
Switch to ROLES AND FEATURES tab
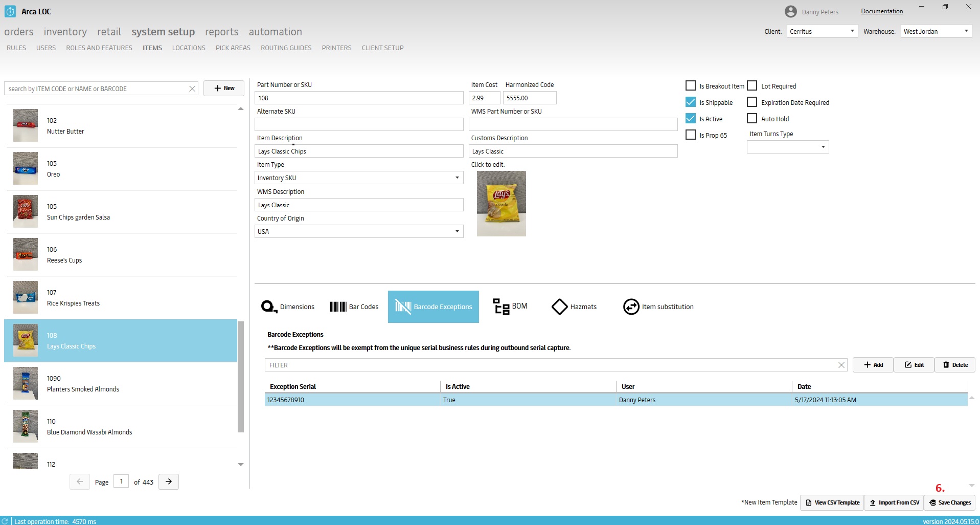click(99, 48)
